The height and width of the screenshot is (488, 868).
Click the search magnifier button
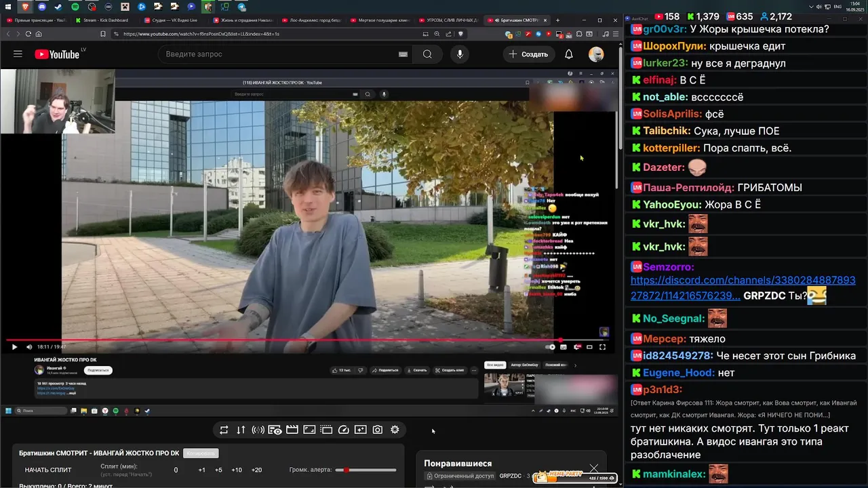click(x=427, y=54)
